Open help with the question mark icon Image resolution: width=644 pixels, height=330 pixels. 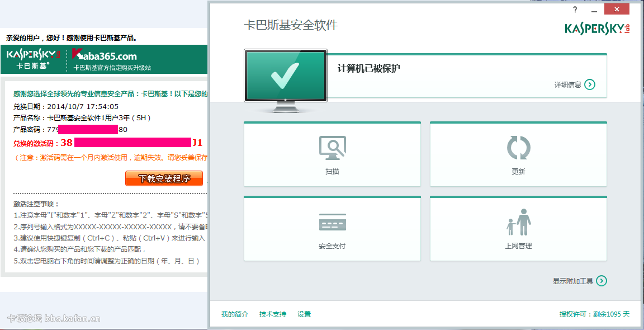coord(575,10)
